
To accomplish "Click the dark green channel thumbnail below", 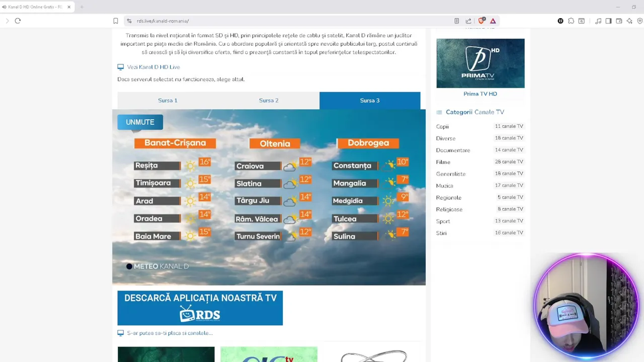I will [166, 354].
